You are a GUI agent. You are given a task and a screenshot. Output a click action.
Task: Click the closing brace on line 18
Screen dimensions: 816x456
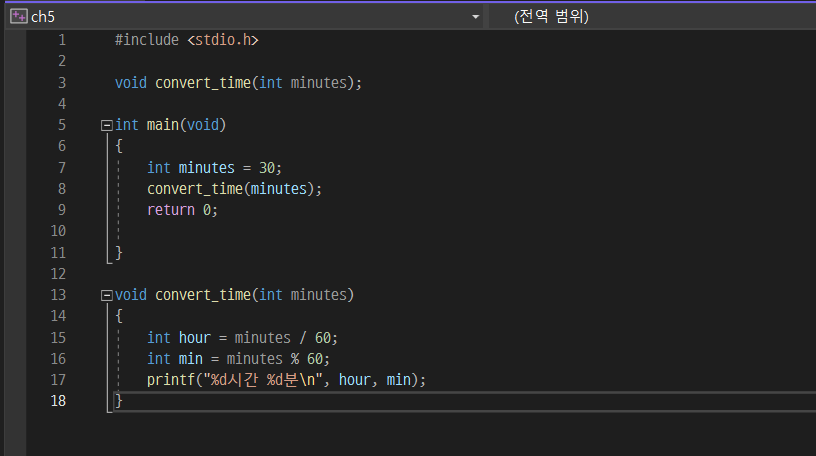[119, 401]
